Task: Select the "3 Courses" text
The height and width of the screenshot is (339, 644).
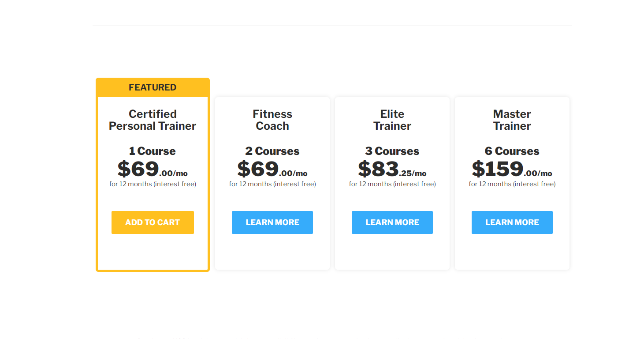Action: [x=392, y=151]
